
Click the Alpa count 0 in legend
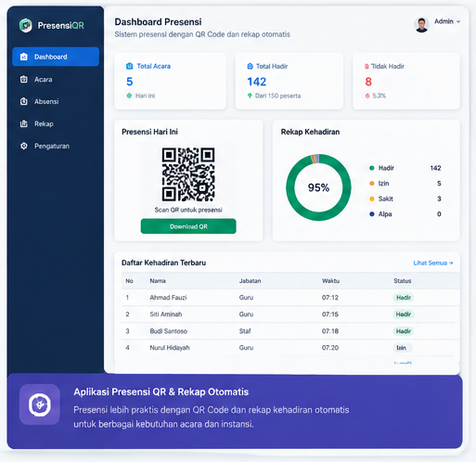click(x=439, y=214)
